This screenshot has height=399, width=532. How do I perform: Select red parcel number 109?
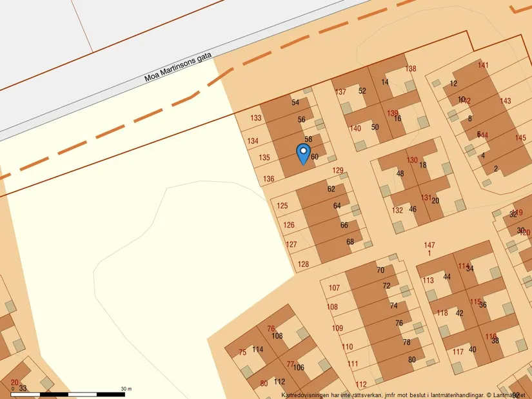(337, 328)
